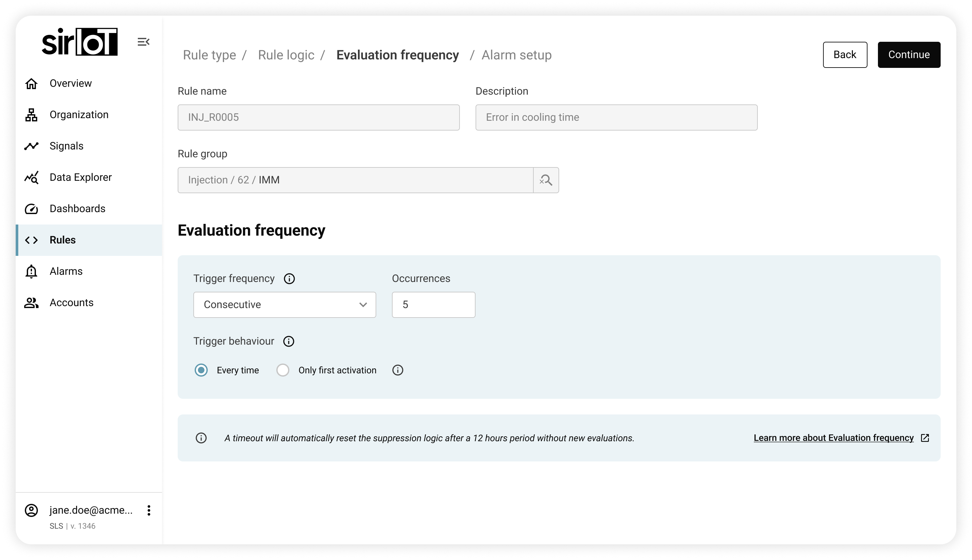Open Learn more about Evaluation frequency link
The image size is (972, 560).
coord(833,438)
